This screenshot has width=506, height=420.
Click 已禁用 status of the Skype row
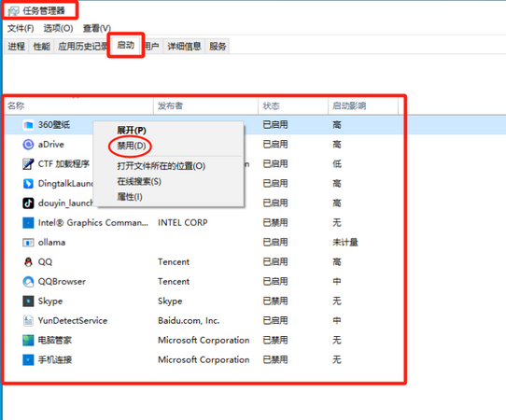click(275, 301)
